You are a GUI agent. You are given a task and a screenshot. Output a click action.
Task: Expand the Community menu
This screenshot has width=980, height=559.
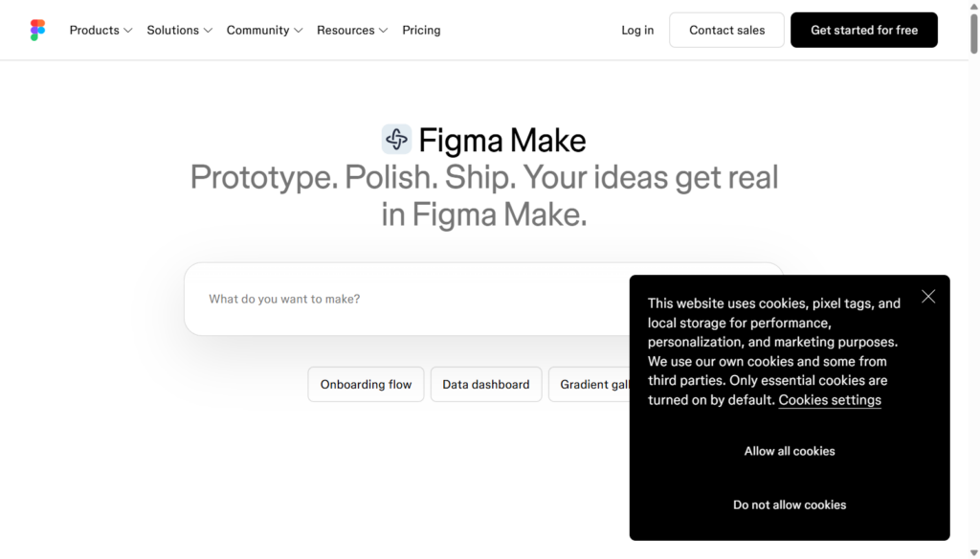point(264,30)
